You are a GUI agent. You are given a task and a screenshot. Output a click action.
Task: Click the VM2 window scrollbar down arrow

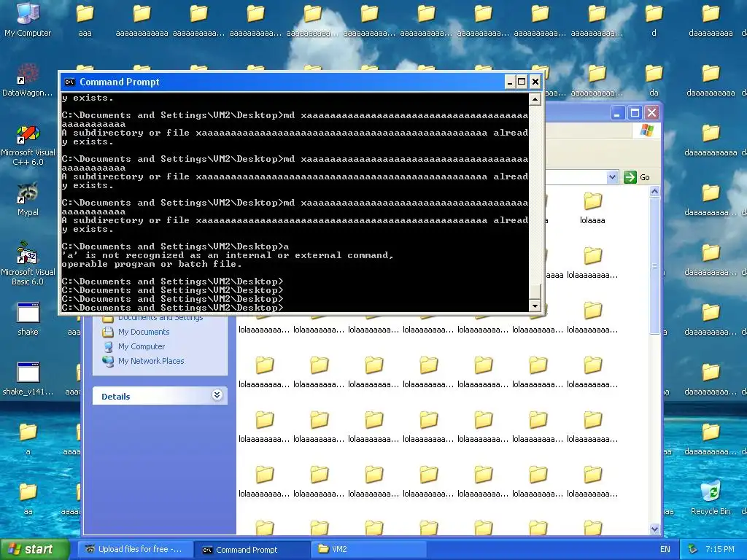pyautogui.click(x=654, y=529)
